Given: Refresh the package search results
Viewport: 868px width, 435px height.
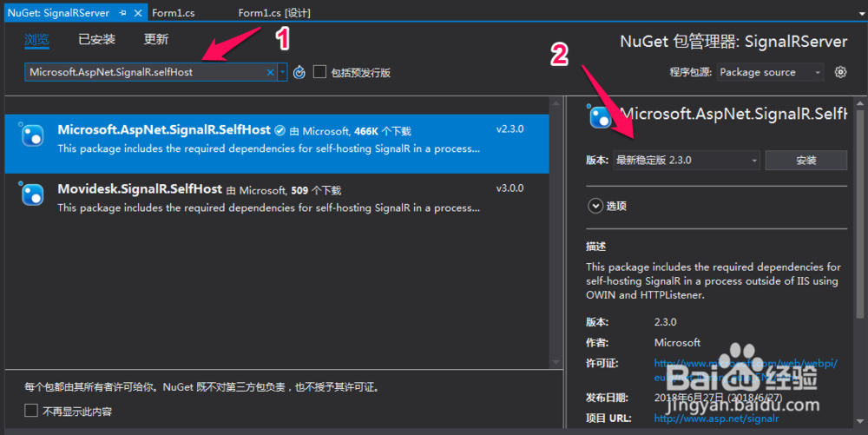Looking at the screenshot, I should [299, 73].
